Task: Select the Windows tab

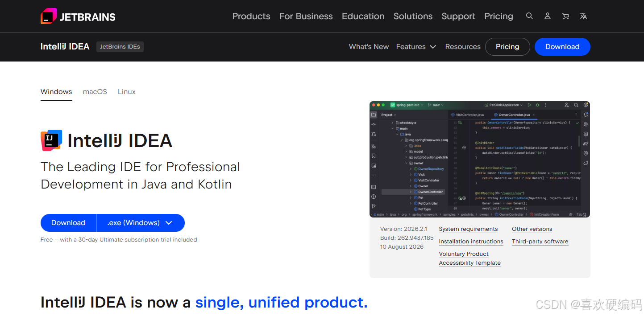Action: coord(56,92)
